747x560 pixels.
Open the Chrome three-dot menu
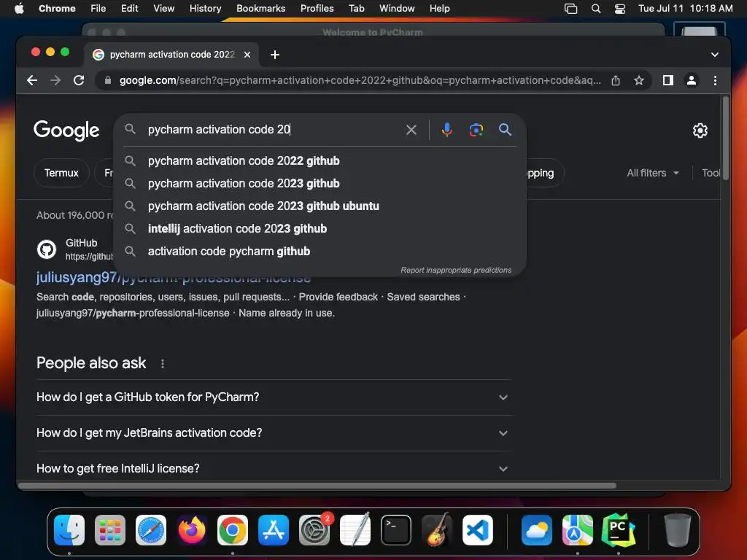[x=715, y=80]
